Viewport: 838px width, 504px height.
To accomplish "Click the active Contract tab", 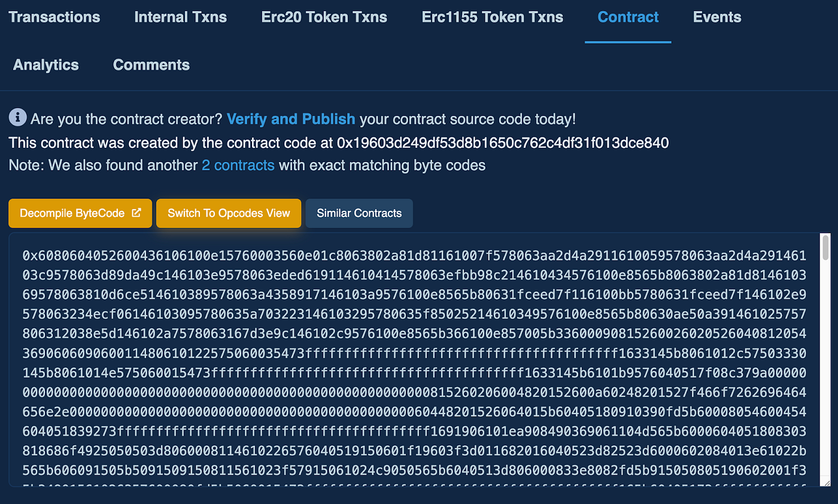I will (628, 17).
